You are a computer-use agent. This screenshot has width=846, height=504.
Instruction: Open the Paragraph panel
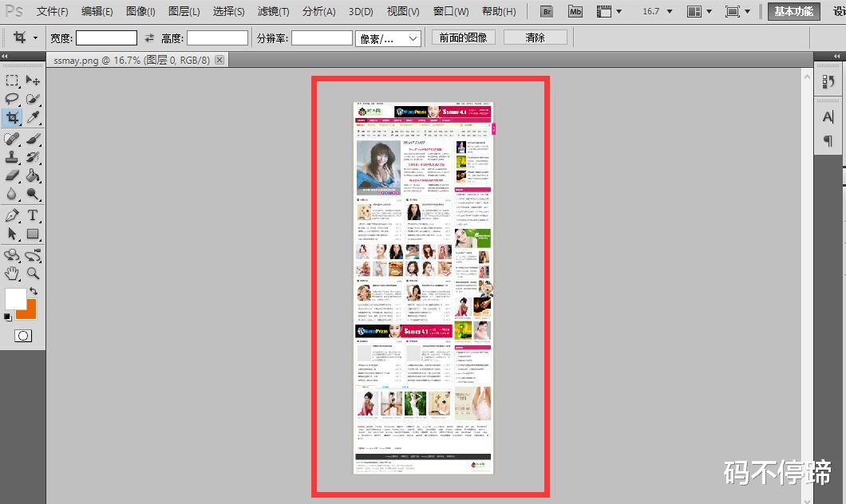coord(828,141)
